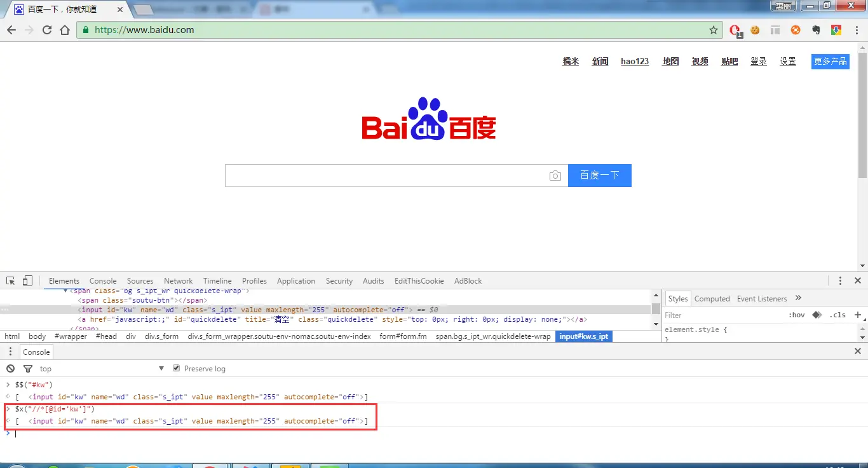Click the console filter funnel icon

(28, 369)
